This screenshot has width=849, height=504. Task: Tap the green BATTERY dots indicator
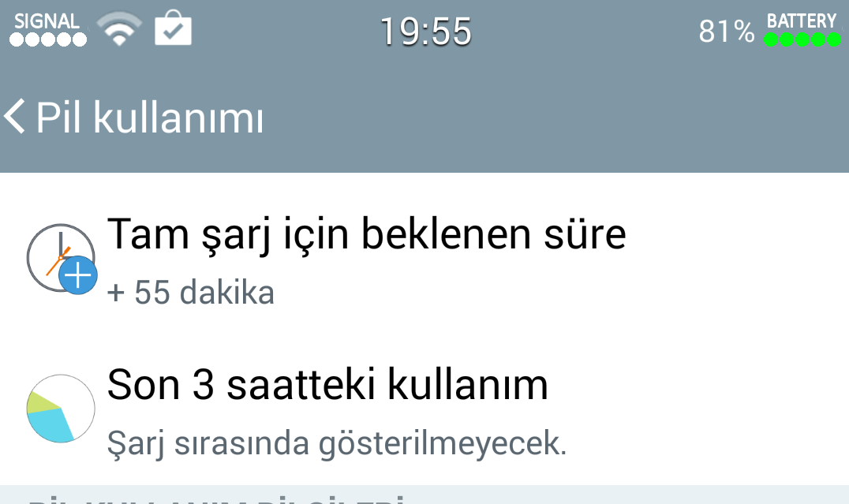[802, 39]
